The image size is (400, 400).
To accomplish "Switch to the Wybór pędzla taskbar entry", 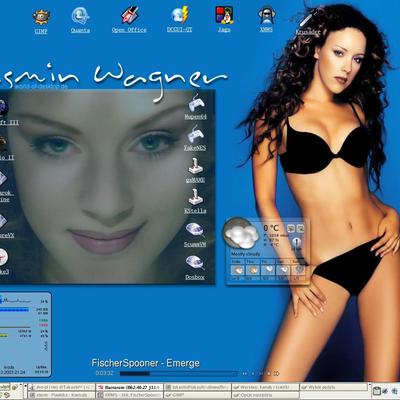I will click(333, 388).
